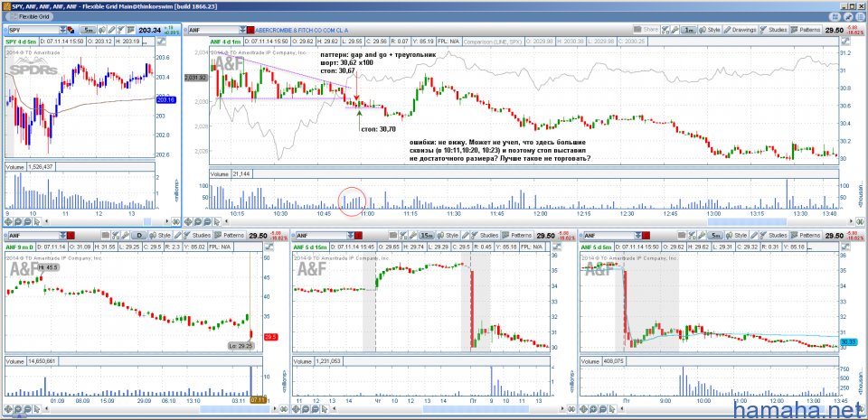Screen dimensions: 868x420
Task: Zoom out icon below SPY chart
Action: point(26,221)
